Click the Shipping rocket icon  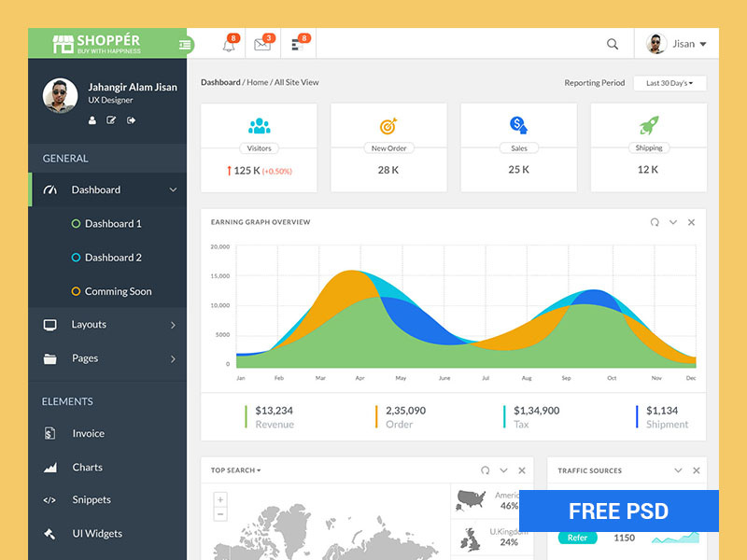pyautogui.click(x=649, y=125)
